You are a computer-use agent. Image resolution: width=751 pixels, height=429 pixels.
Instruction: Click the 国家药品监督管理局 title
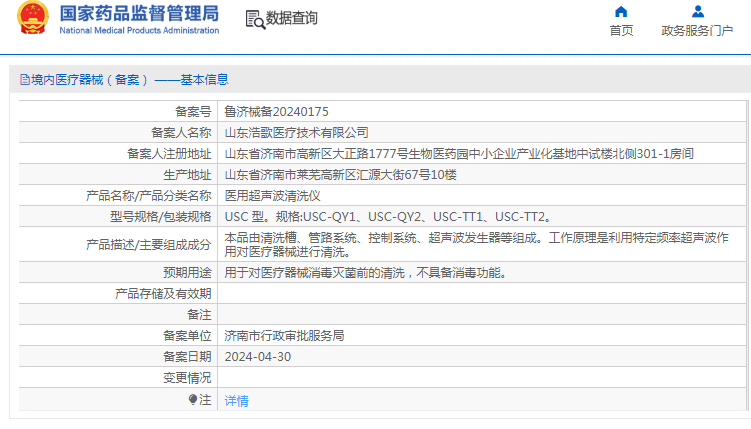pos(139,13)
